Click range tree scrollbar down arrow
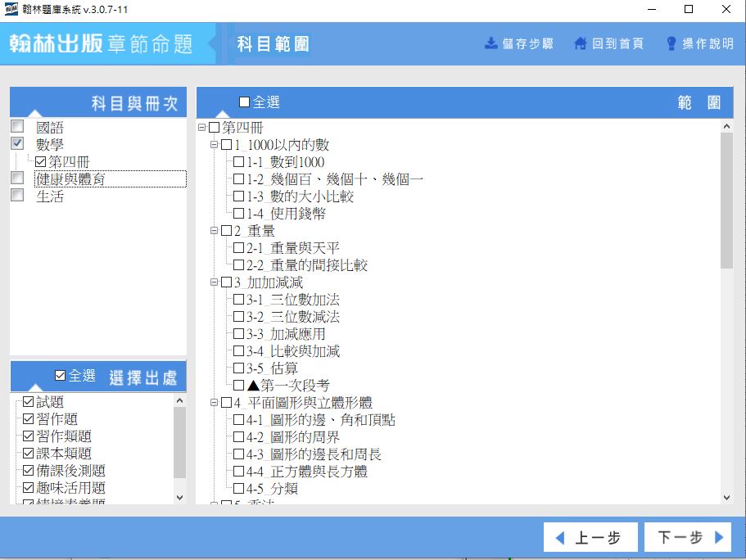Screen dimensions: 746x560 point(726,498)
